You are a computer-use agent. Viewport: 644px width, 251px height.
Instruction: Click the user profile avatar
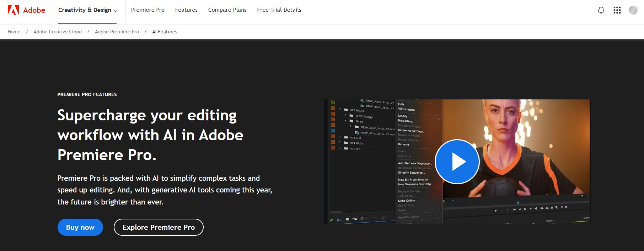(x=633, y=10)
